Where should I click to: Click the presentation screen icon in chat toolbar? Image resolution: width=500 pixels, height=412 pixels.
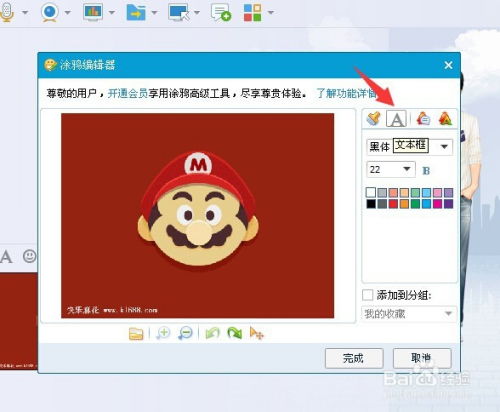click(x=93, y=12)
